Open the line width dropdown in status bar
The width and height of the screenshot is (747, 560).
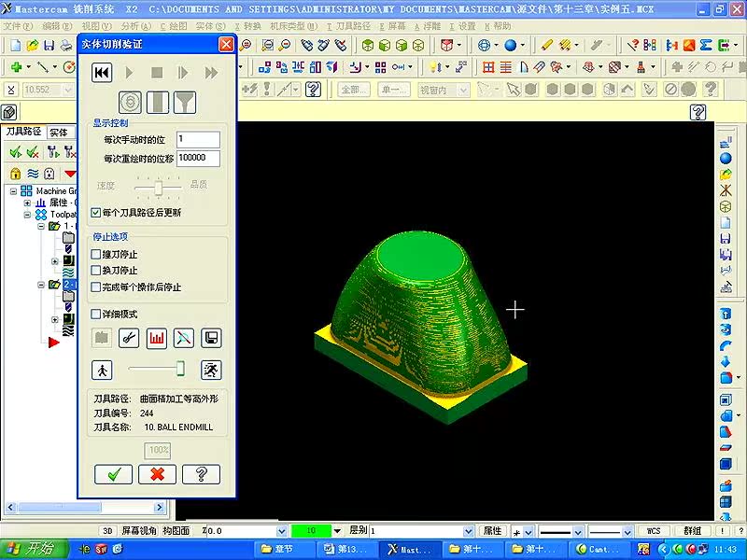(627, 531)
